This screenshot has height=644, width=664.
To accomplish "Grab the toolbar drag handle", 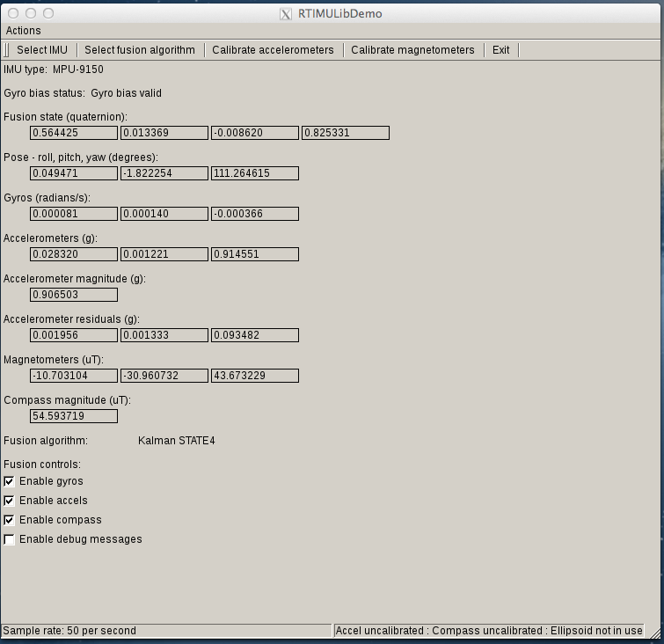I will tap(6, 50).
